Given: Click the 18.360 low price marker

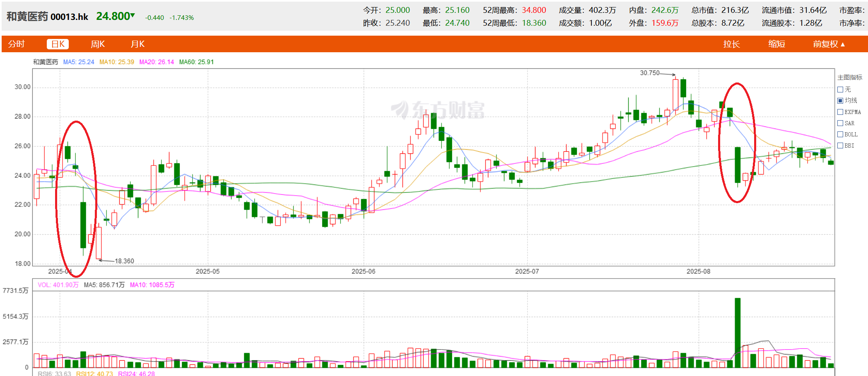Looking at the screenshot, I should tap(124, 261).
